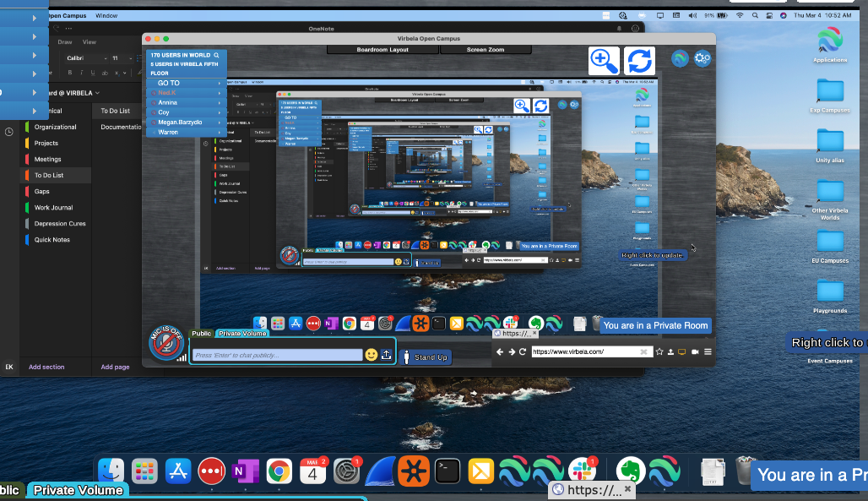Click the upload icon next to the chat emoji
Screen dimensions: 868x501
tap(387, 355)
